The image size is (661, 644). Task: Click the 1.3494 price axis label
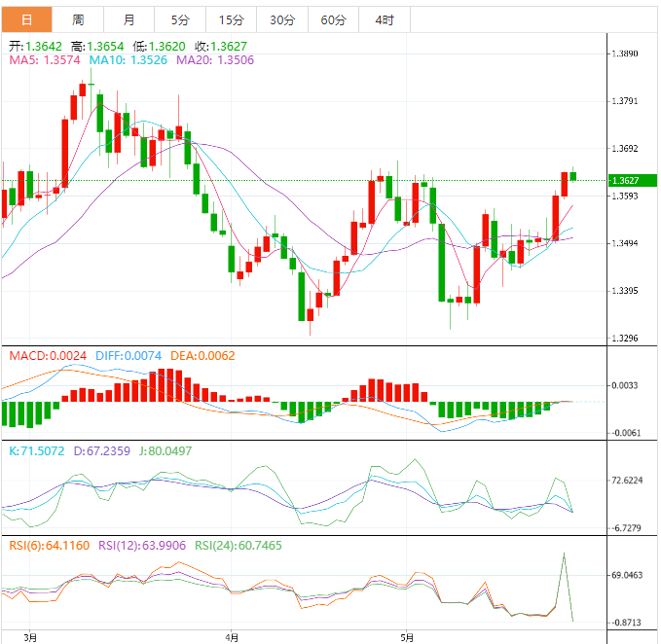pyautogui.click(x=625, y=243)
